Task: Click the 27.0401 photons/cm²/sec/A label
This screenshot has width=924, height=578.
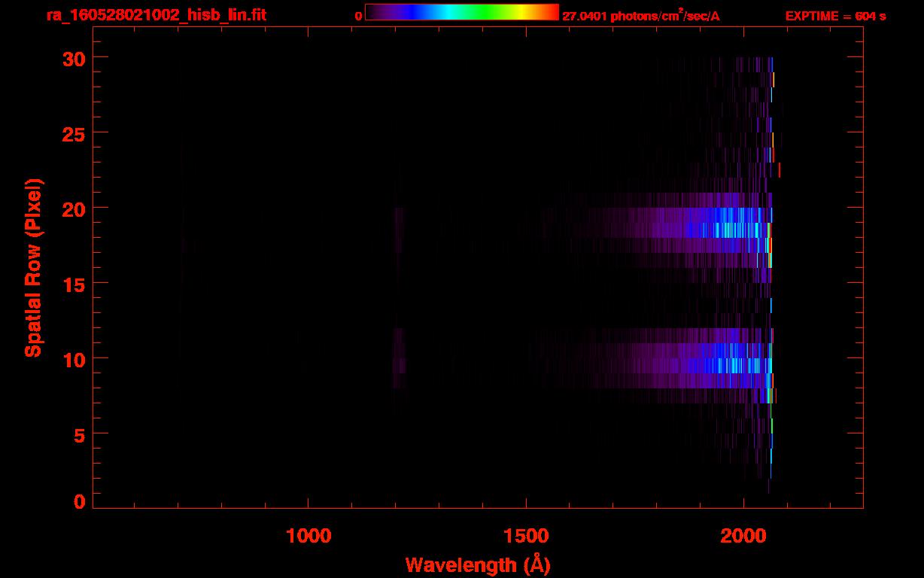Action: point(640,15)
